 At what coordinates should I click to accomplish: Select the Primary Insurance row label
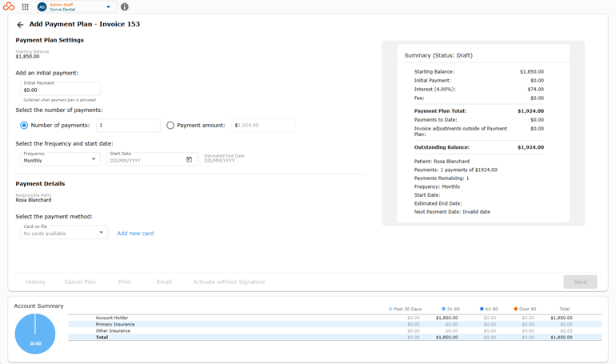click(x=115, y=324)
